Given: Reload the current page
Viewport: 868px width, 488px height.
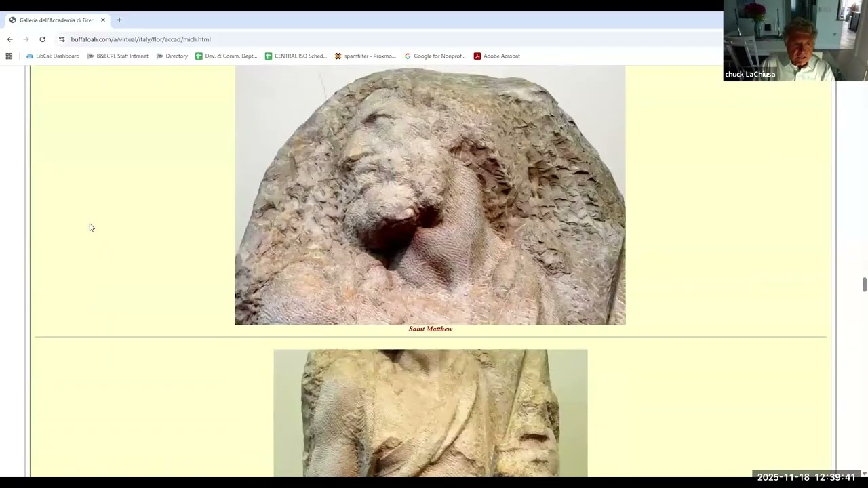Looking at the screenshot, I should pos(42,39).
